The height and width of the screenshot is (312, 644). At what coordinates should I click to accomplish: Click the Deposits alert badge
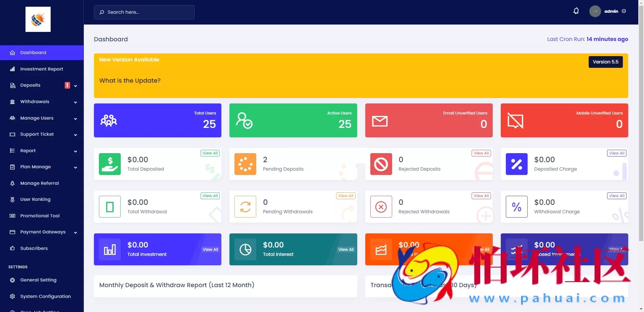(67, 85)
